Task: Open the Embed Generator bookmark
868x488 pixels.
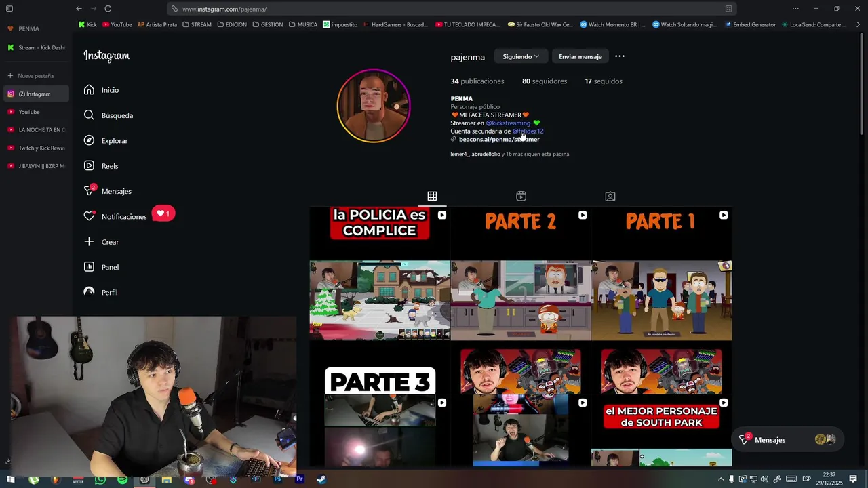Action: [750, 24]
